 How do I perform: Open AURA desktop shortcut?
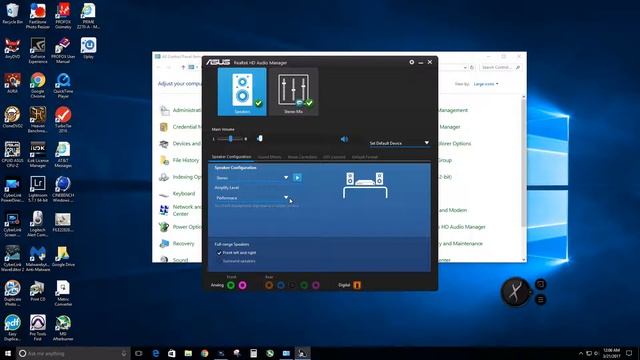point(12,83)
